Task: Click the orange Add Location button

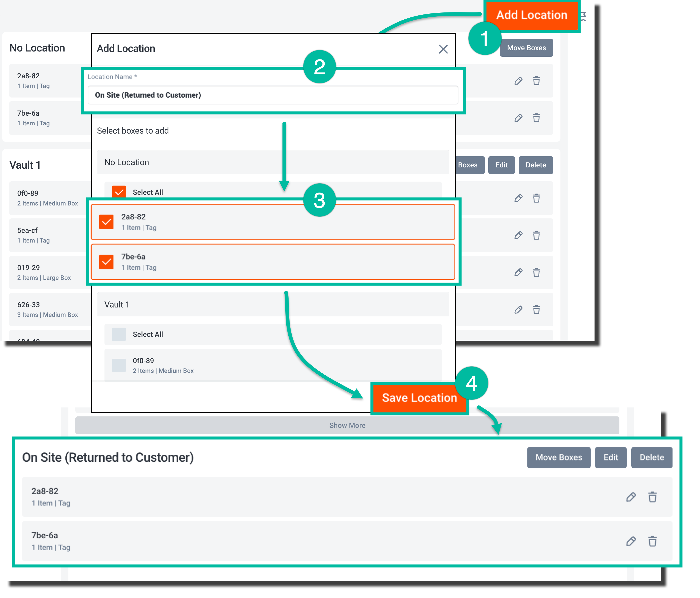Action: tap(531, 15)
